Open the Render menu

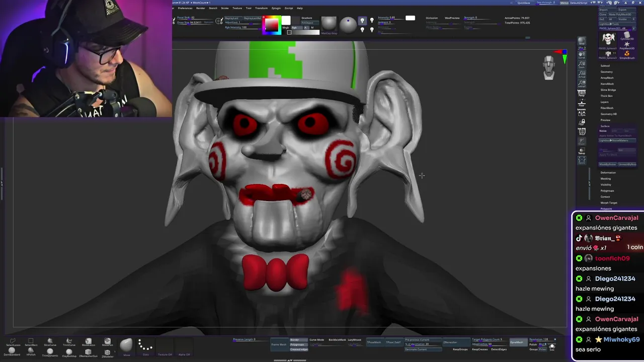[x=201, y=8]
